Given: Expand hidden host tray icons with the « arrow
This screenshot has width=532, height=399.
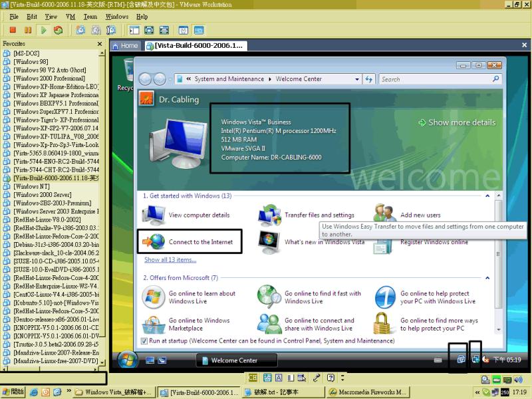Looking at the screenshot, I should (477, 392).
